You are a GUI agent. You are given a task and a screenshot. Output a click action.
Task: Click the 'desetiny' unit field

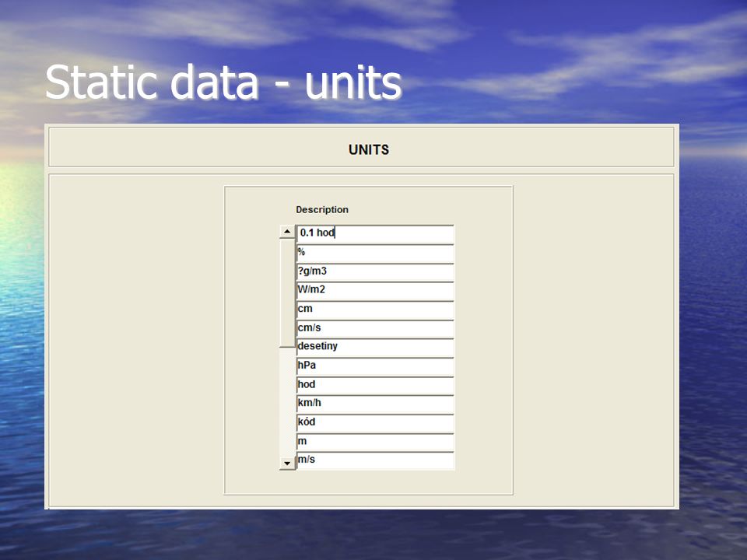point(375,348)
